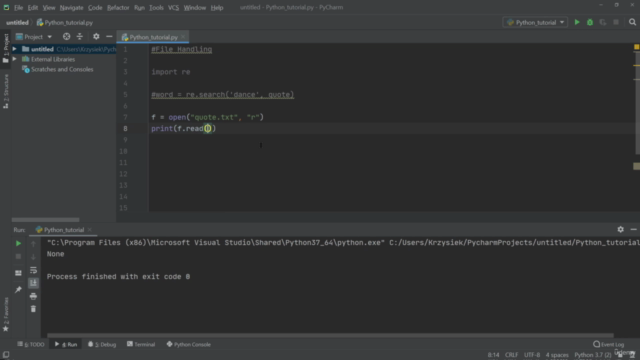Click Project panel horizontal scrollbar
Screen dimensions: 640x360
(45, 220)
